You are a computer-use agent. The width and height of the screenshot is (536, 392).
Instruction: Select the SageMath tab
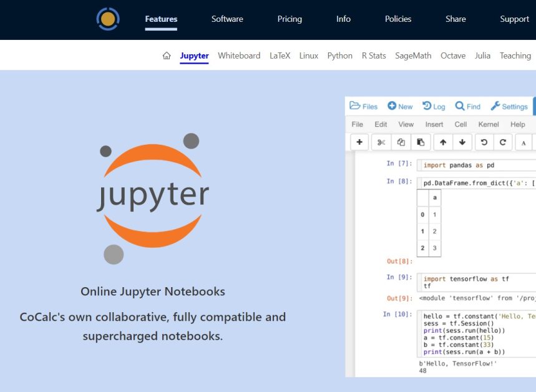pos(412,55)
